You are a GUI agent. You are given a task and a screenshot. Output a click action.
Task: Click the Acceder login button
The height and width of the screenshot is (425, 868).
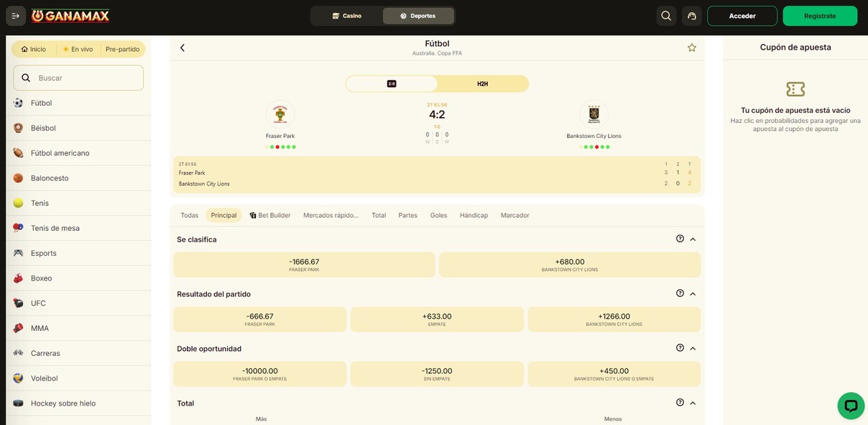point(742,16)
